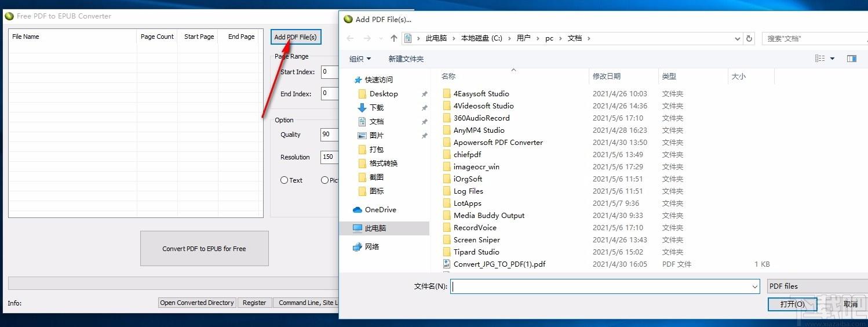This screenshot has height=327, width=868.
Task: Refresh the folder listing
Action: 749,38
